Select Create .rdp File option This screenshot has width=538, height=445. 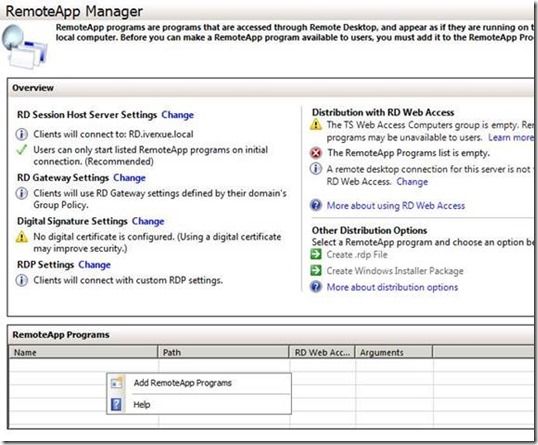click(357, 255)
